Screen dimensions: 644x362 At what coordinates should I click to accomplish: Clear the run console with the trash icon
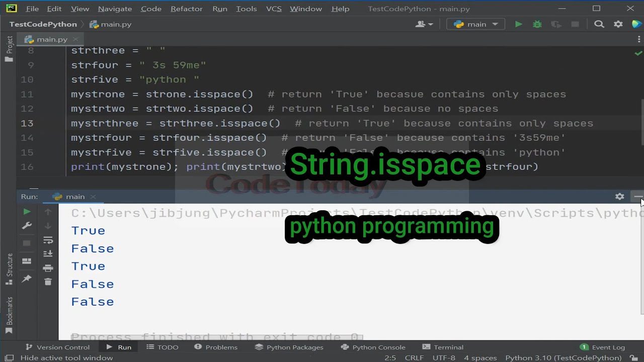pos(48,282)
